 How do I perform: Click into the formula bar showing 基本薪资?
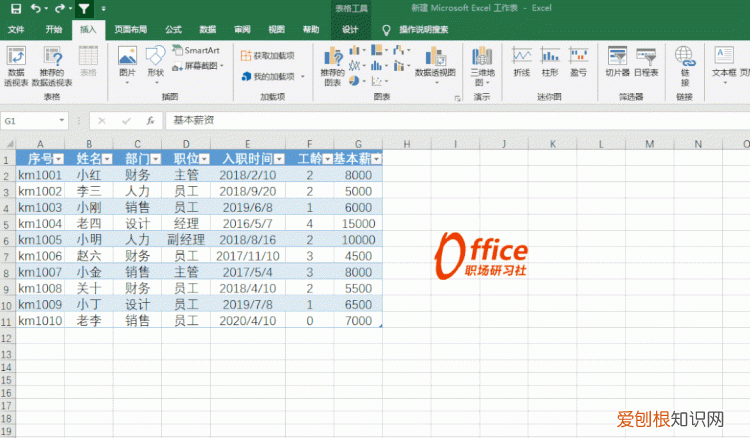point(457,120)
